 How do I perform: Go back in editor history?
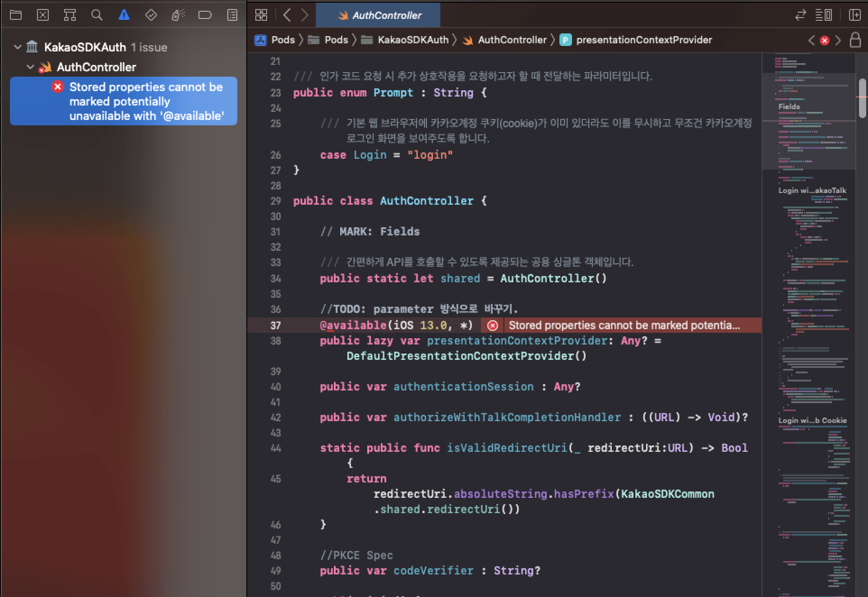click(x=287, y=15)
